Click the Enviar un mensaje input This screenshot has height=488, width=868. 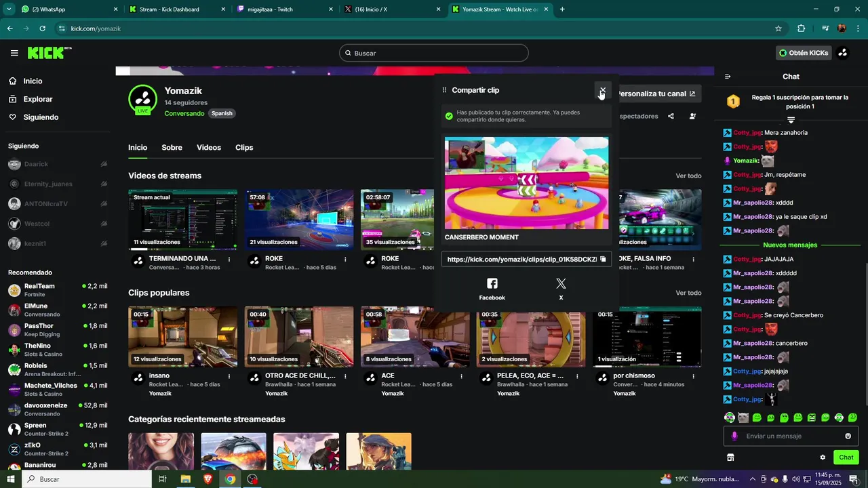pyautogui.click(x=791, y=436)
